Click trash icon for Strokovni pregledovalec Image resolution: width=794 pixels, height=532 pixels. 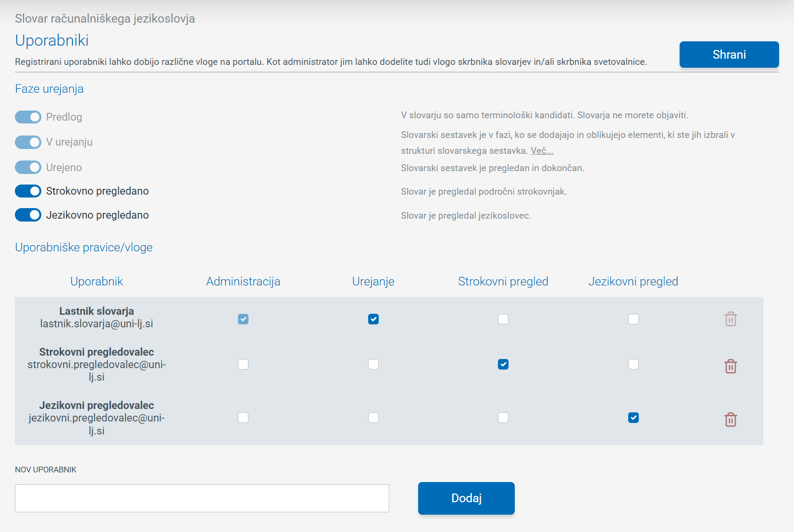click(731, 366)
